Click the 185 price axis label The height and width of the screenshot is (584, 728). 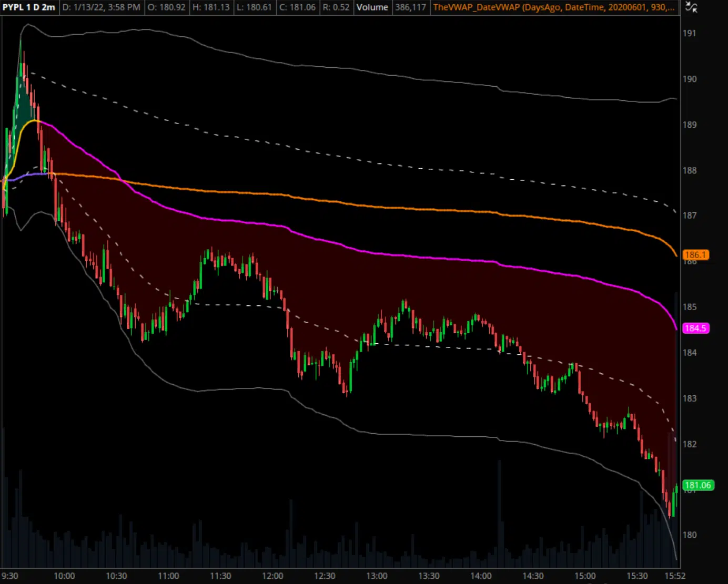tap(690, 307)
